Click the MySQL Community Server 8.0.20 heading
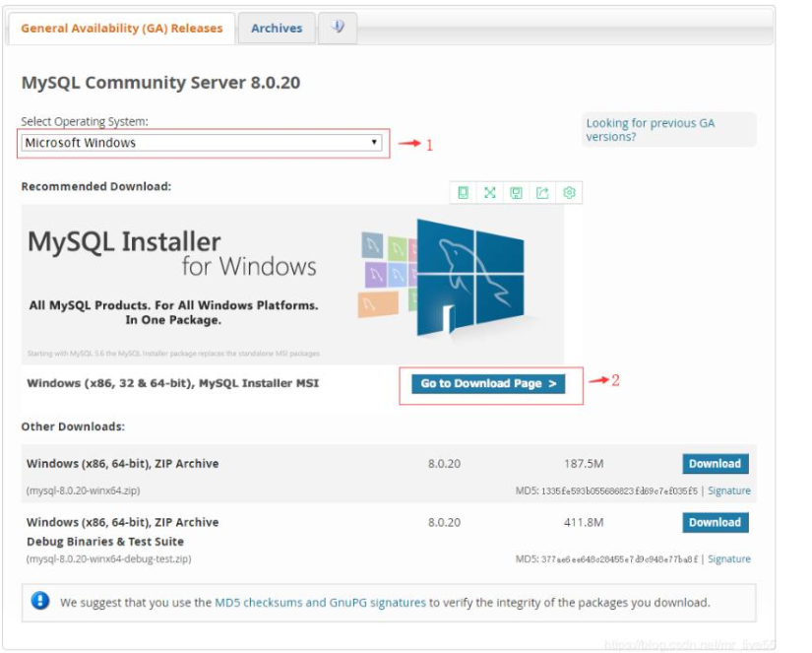 (160, 83)
